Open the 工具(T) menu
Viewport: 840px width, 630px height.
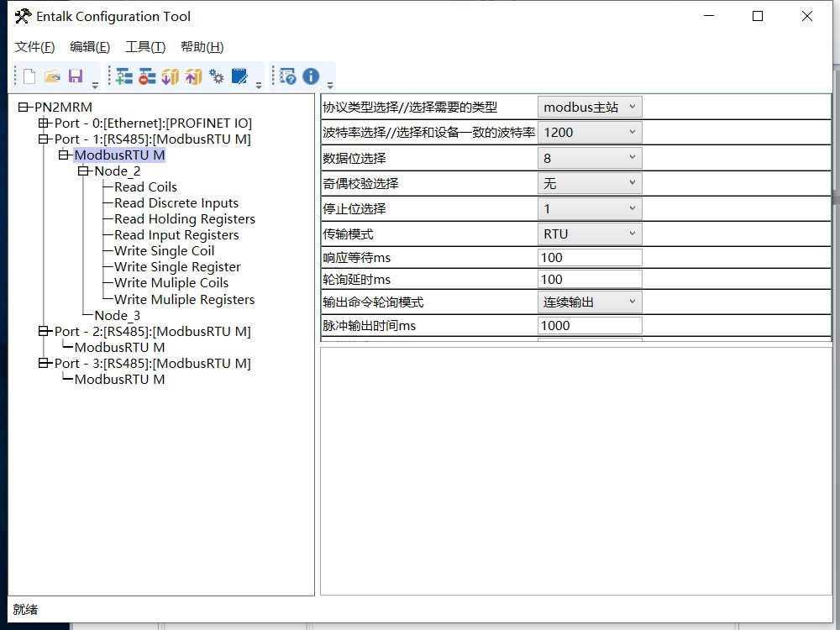[145, 47]
